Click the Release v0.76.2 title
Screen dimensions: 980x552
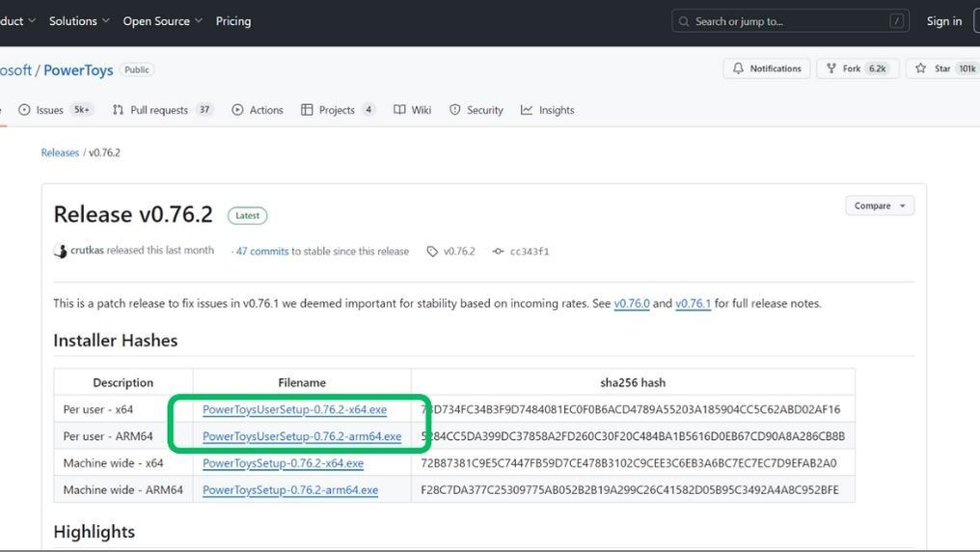click(133, 214)
